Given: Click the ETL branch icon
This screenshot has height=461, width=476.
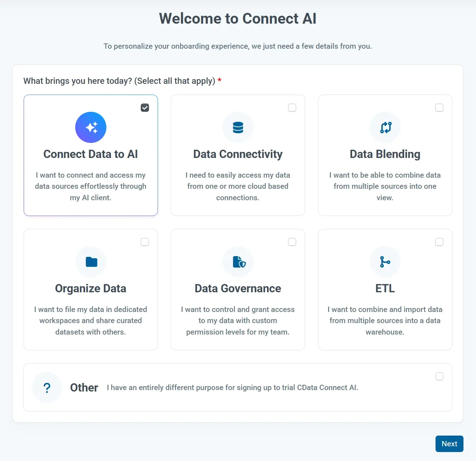Looking at the screenshot, I should 385,262.
